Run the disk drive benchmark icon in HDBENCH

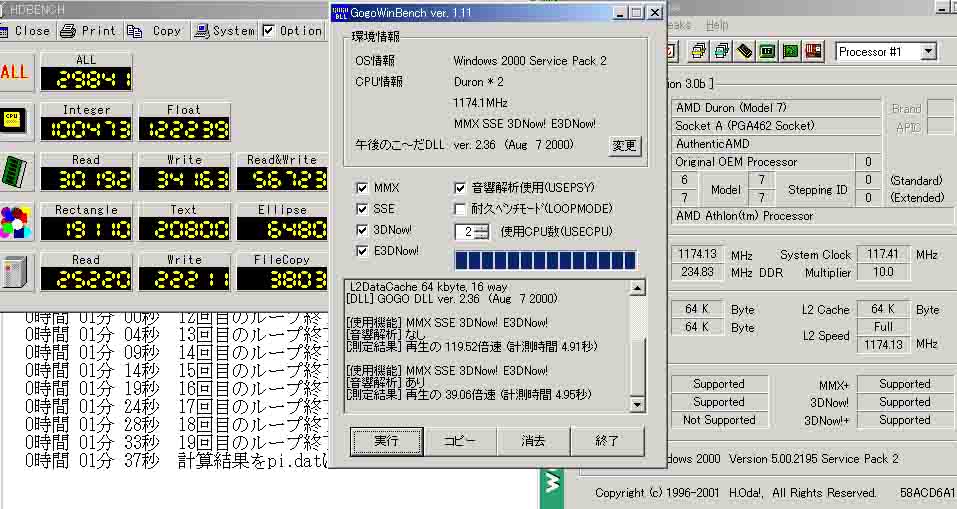[15, 272]
